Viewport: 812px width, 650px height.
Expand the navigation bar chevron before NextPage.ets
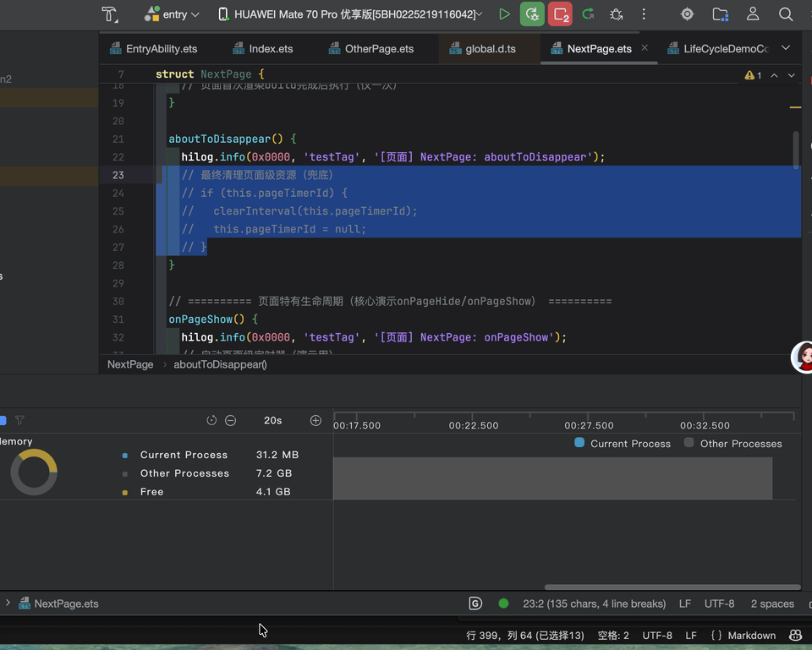click(8, 603)
